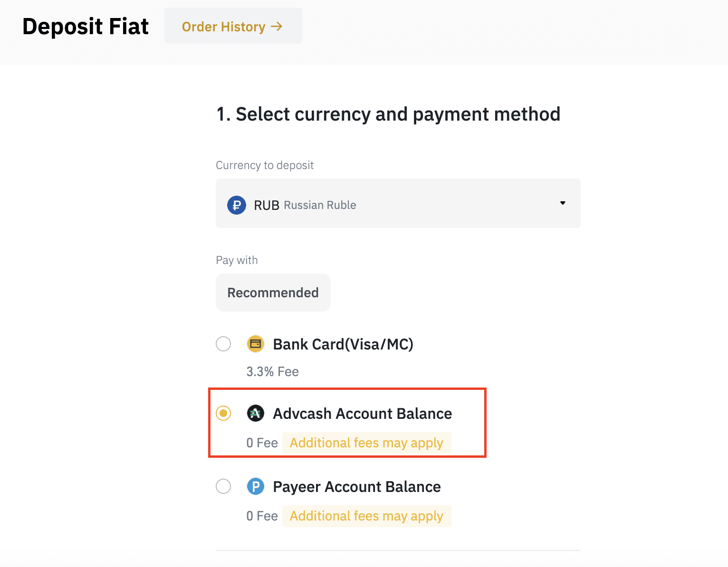The height and width of the screenshot is (567, 728).
Task: Switch to the Recommended tab
Action: [x=273, y=293]
